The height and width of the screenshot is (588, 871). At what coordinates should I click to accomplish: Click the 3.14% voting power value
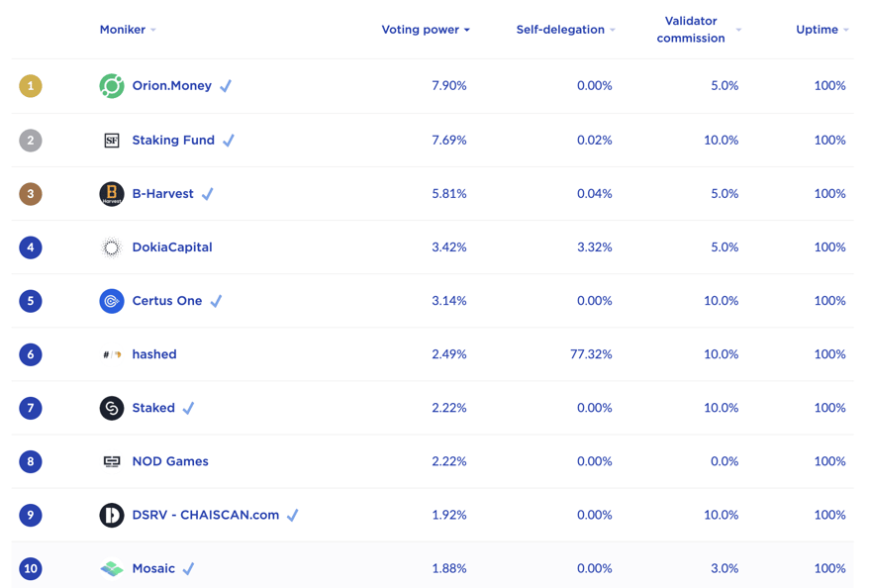tap(448, 301)
